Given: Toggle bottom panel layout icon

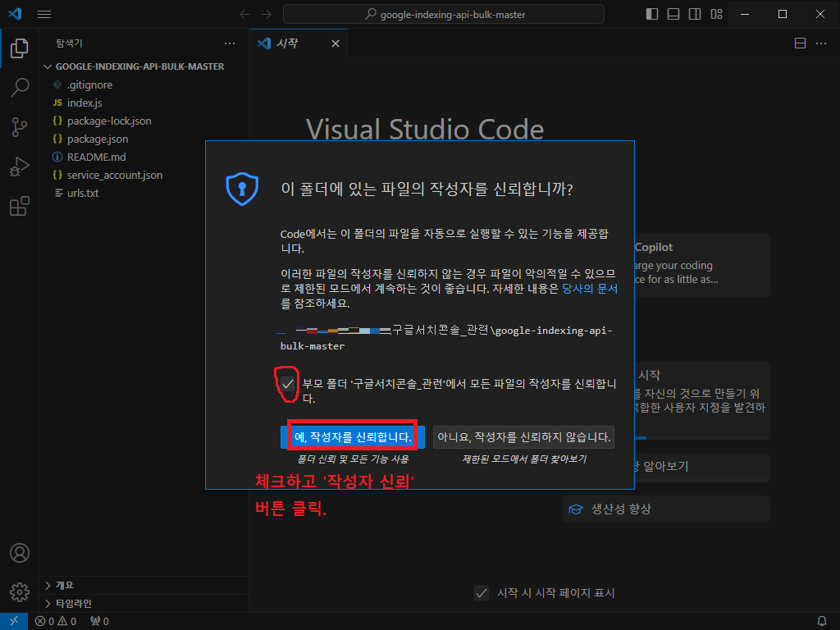Looking at the screenshot, I should (673, 15).
